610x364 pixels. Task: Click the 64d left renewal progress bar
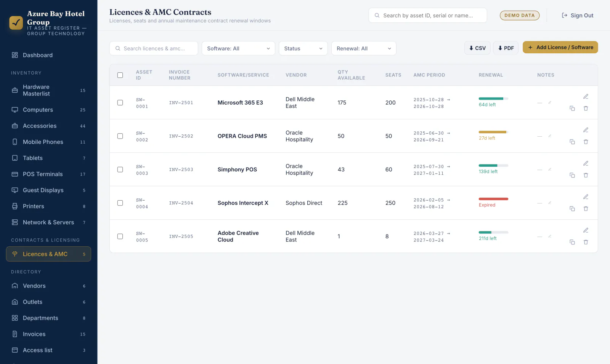click(493, 99)
